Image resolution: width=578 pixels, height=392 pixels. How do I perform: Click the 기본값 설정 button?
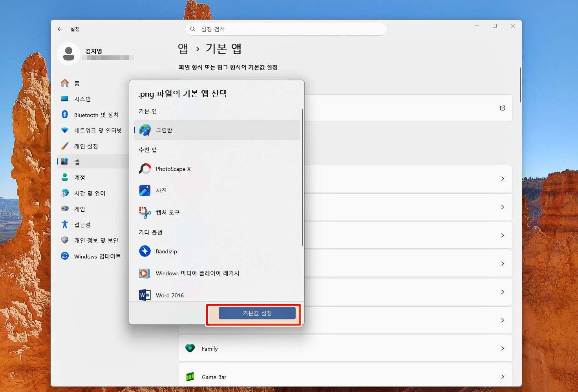[257, 313]
